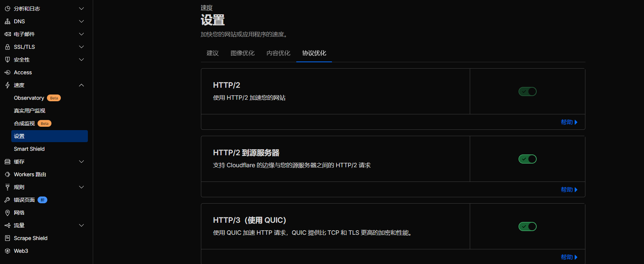Collapse the 速度 section chevron
Image resolution: width=644 pixels, height=264 pixels.
pyautogui.click(x=81, y=85)
